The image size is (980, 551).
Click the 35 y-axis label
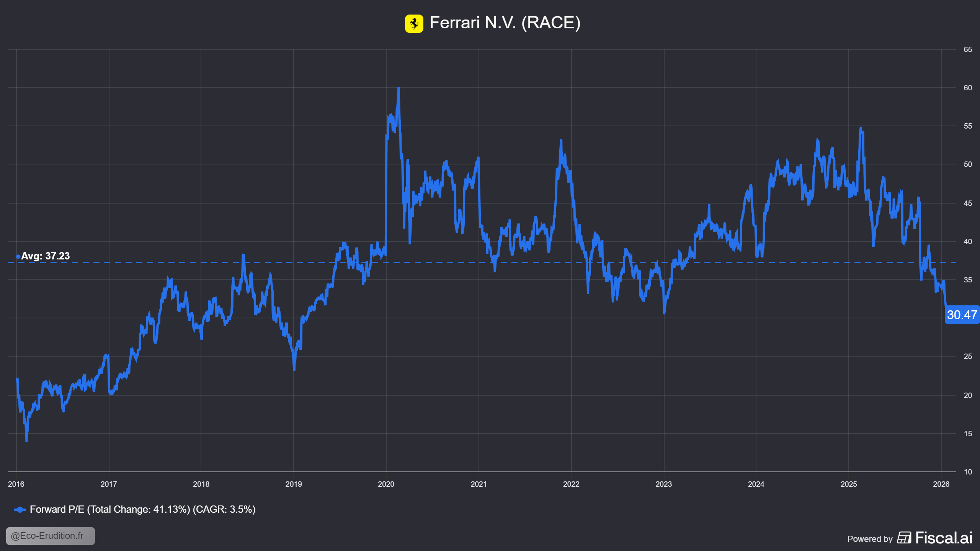(x=968, y=280)
